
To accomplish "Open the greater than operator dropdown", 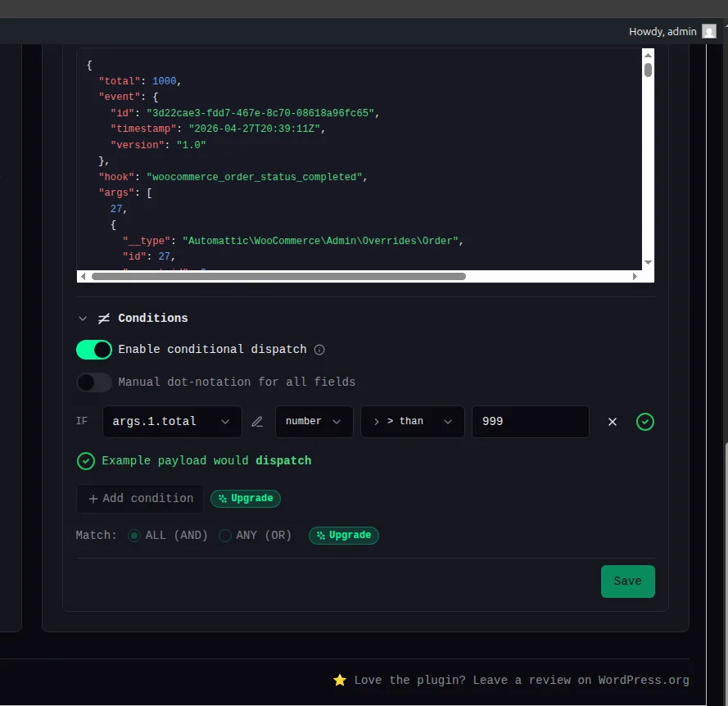I will coord(413,422).
